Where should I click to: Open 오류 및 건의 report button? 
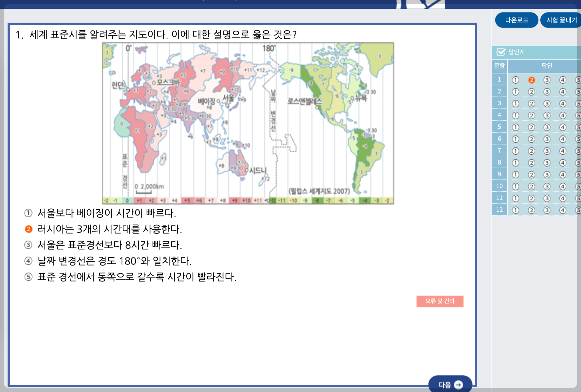[440, 301]
